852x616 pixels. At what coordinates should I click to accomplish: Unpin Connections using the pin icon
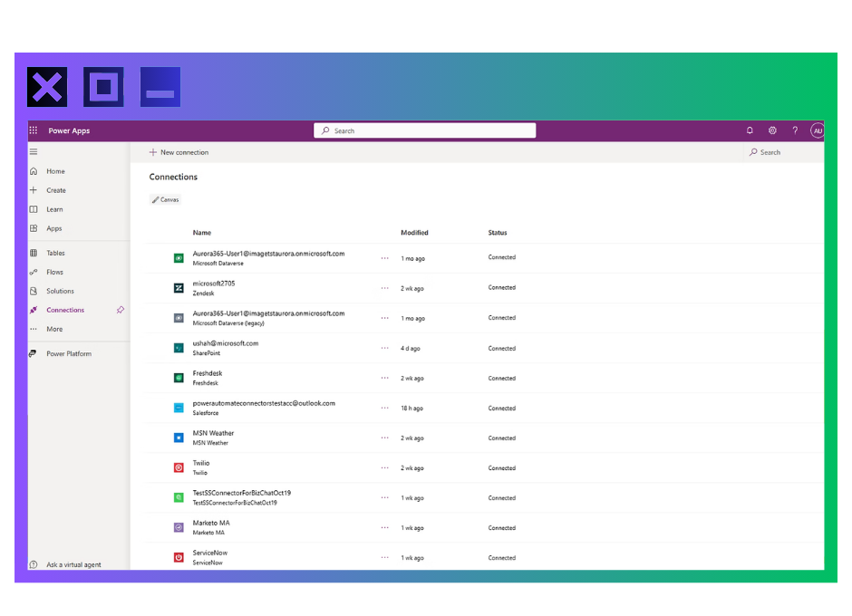120,310
